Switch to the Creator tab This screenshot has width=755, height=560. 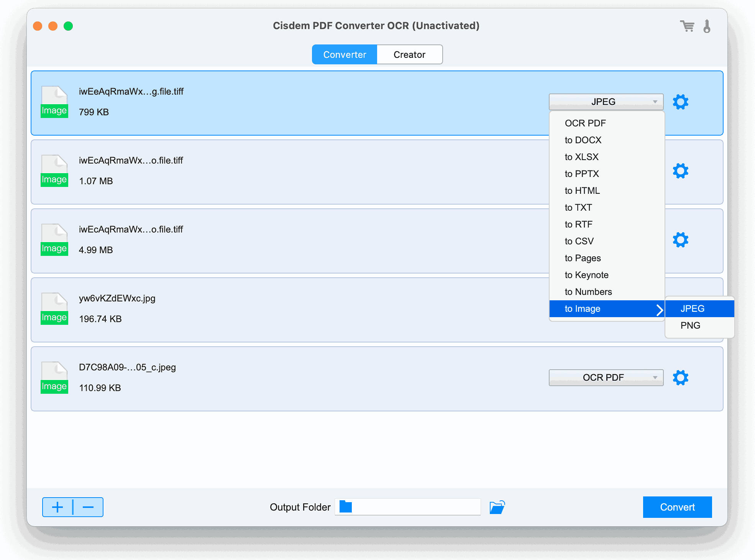[x=410, y=54]
